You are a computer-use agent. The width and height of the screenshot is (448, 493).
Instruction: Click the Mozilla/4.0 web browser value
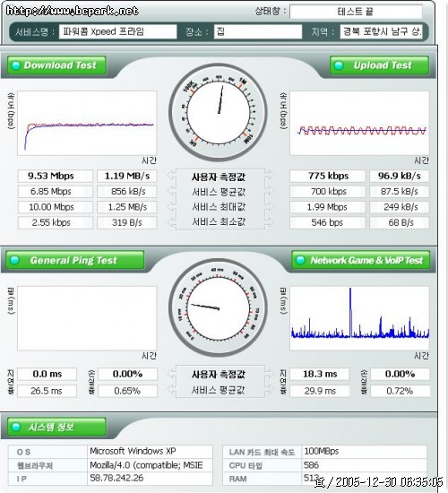tap(146, 465)
